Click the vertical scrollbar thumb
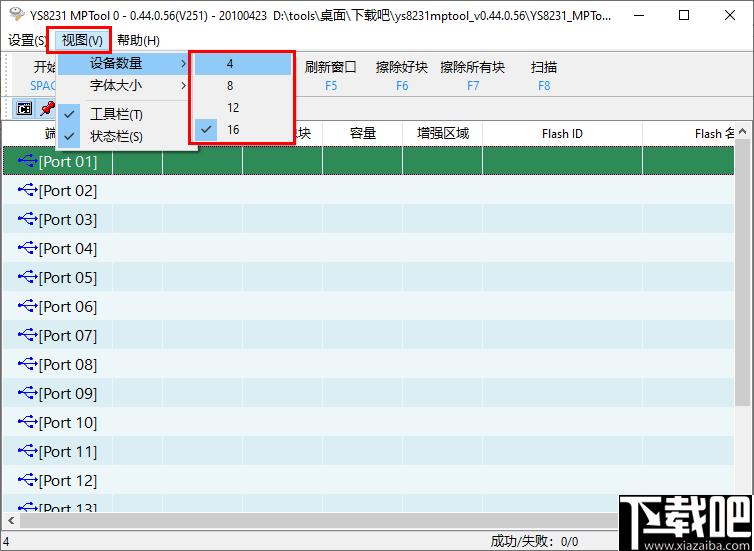The height and width of the screenshot is (551, 754). click(x=743, y=273)
